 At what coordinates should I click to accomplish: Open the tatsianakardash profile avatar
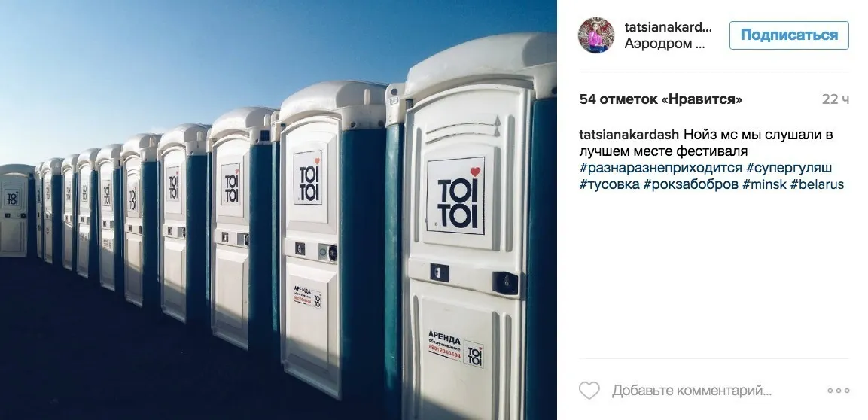coord(596,35)
